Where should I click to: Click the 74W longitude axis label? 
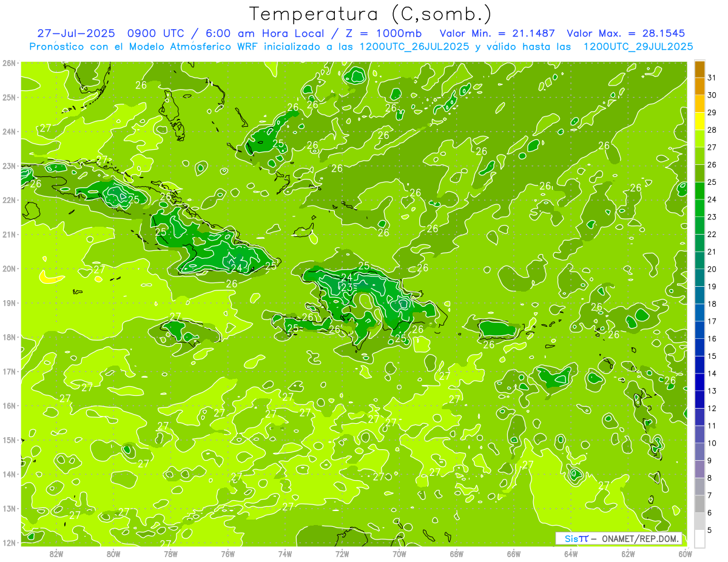coord(285,554)
